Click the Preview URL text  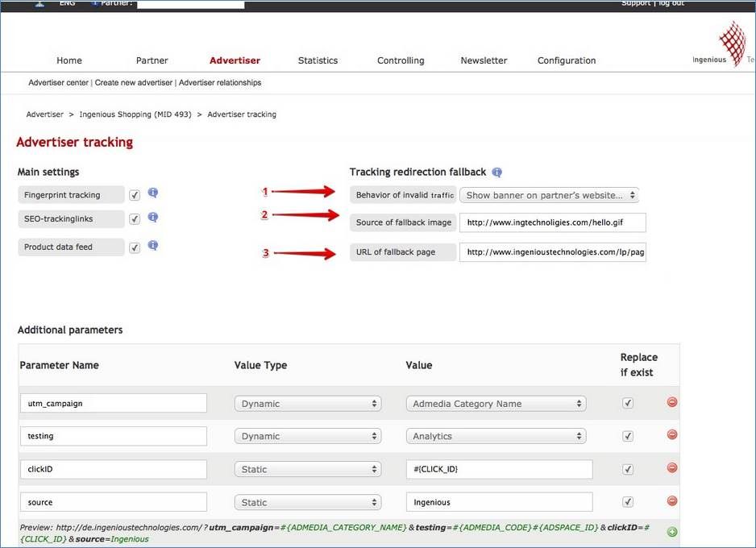coord(334,533)
